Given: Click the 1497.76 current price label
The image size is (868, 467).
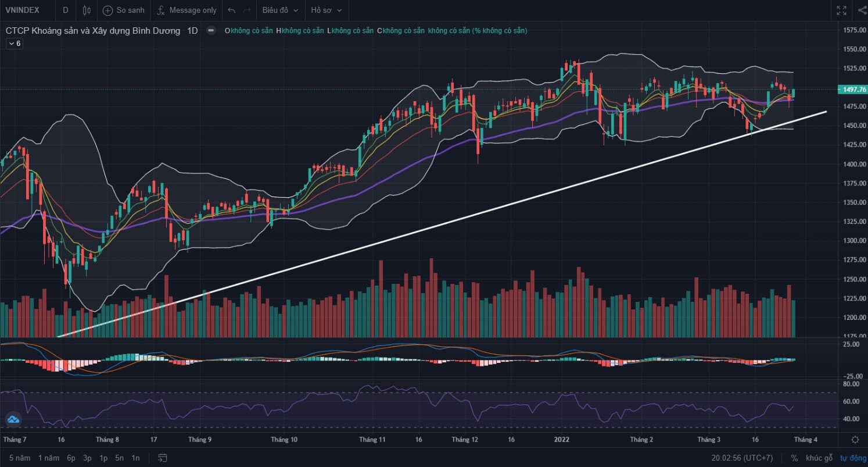Looking at the screenshot, I should (854, 90).
